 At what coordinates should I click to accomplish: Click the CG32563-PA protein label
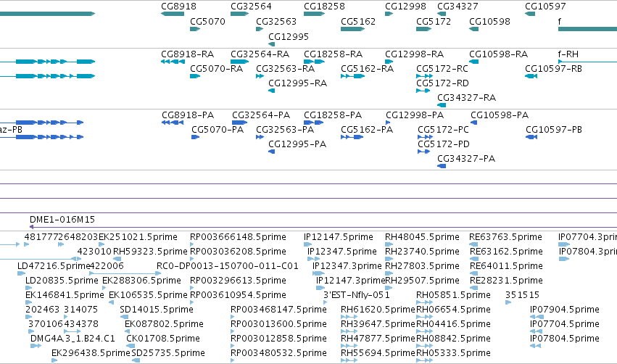285,130
